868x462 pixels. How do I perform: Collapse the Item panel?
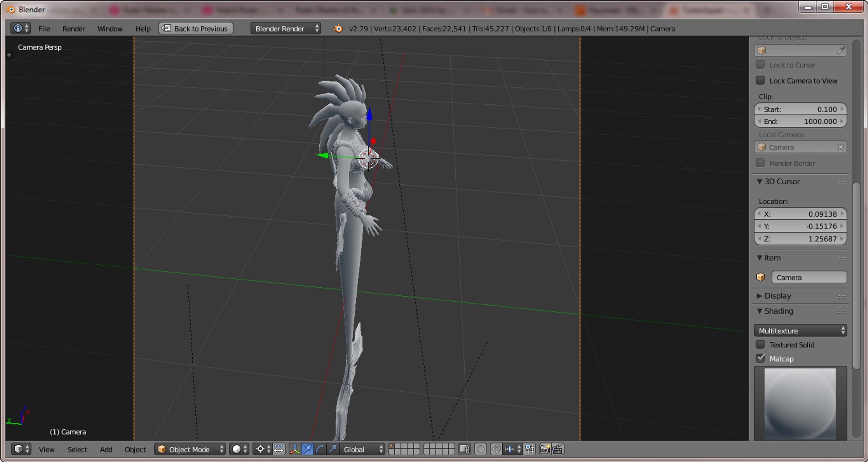[759, 258]
